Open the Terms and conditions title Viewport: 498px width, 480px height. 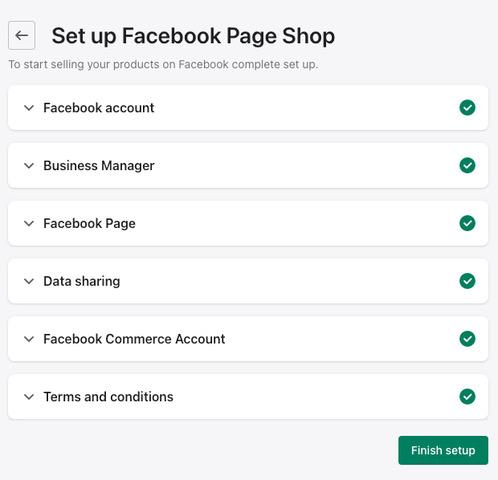pyautogui.click(x=108, y=397)
